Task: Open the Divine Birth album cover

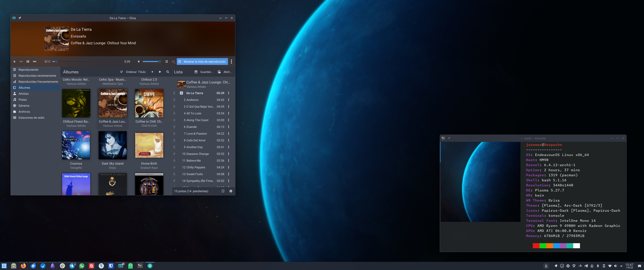Action: [149, 145]
